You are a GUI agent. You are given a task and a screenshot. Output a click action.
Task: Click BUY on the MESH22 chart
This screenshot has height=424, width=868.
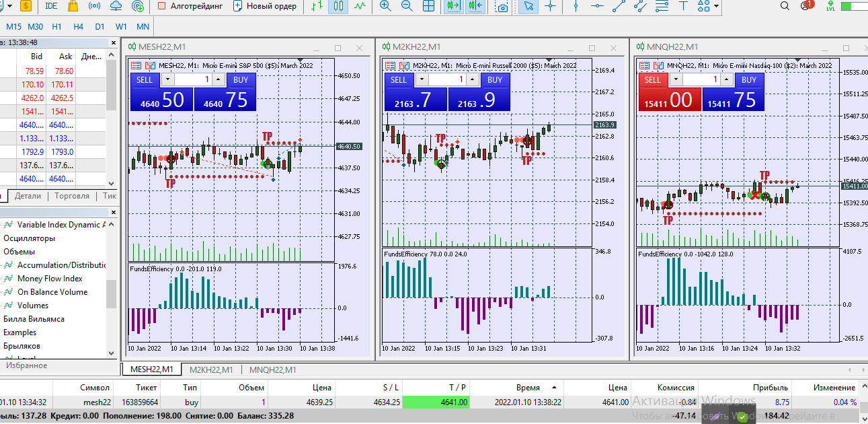pyautogui.click(x=241, y=80)
